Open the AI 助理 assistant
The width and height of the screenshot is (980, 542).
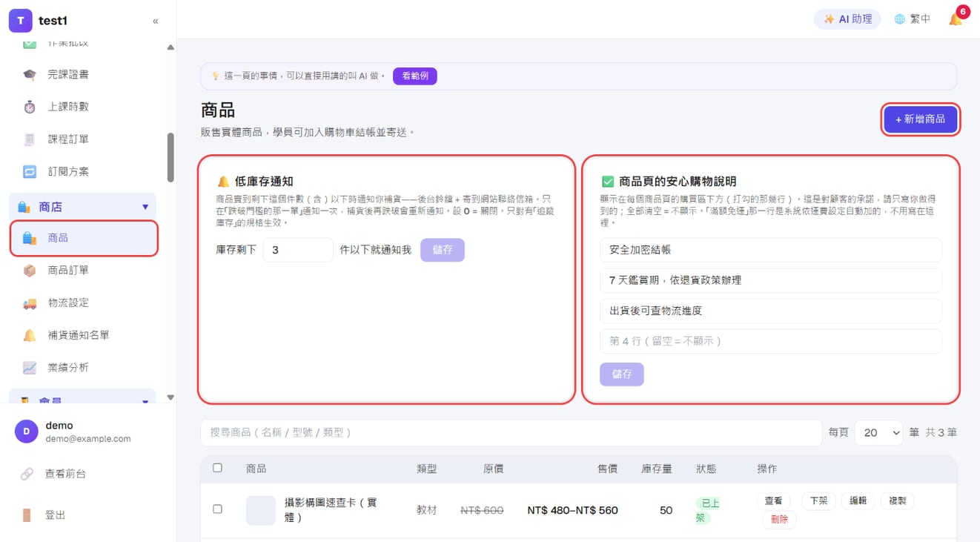pos(847,19)
